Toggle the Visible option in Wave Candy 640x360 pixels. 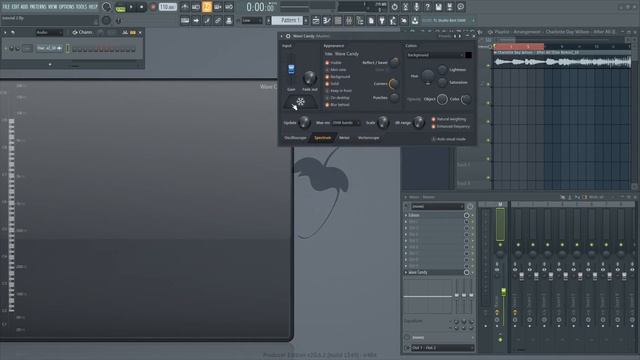tap(334, 62)
